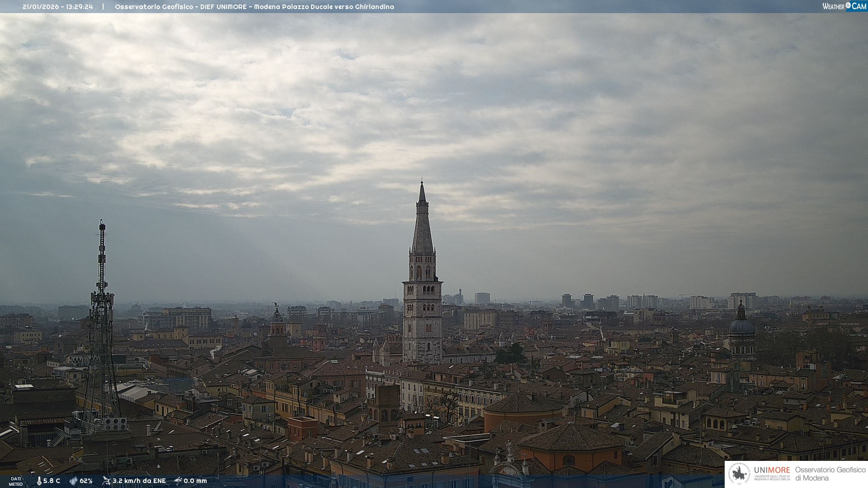Screen dimensions: 868x488
Task: Click the 5.8 C temperature reading
Action: [52, 481]
